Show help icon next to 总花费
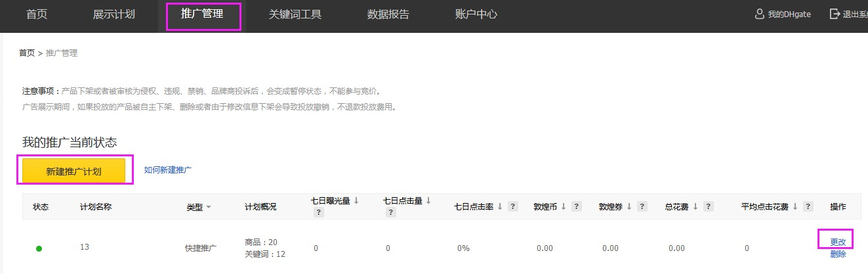868x274 pixels. pos(709,206)
